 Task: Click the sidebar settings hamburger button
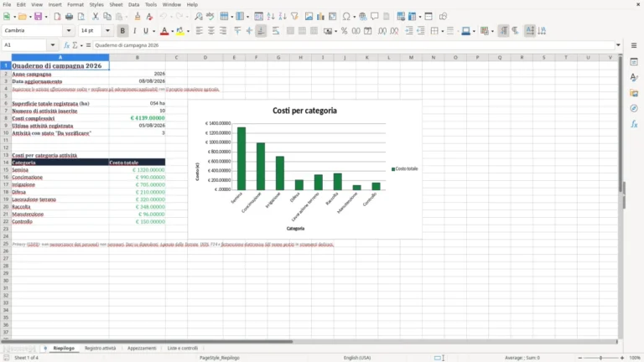pyautogui.click(x=634, y=45)
